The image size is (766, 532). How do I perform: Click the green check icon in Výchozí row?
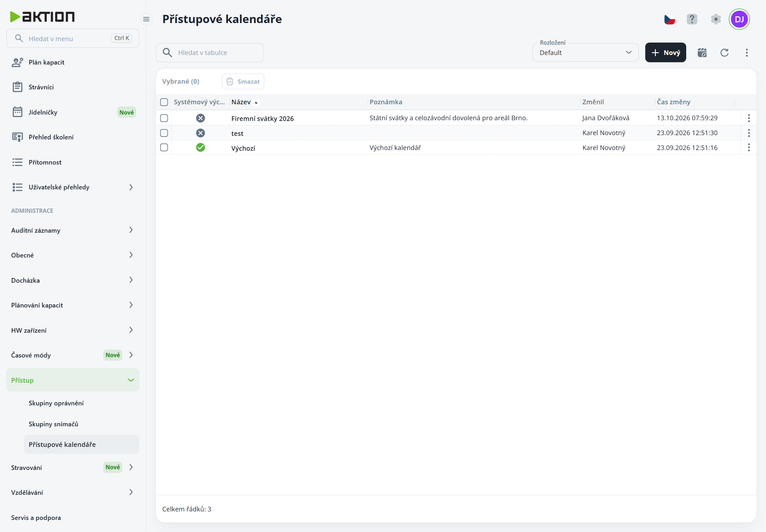pyautogui.click(x=200, y=148)
